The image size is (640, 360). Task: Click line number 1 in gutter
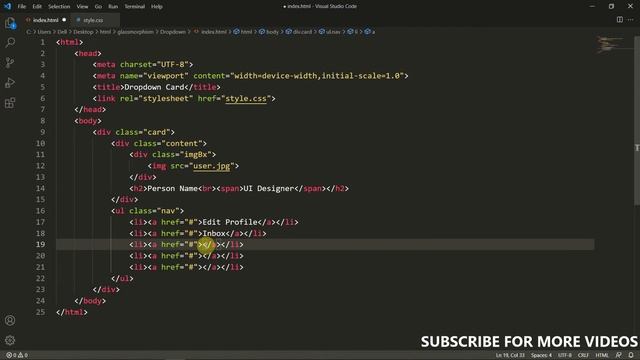[42, 42]
